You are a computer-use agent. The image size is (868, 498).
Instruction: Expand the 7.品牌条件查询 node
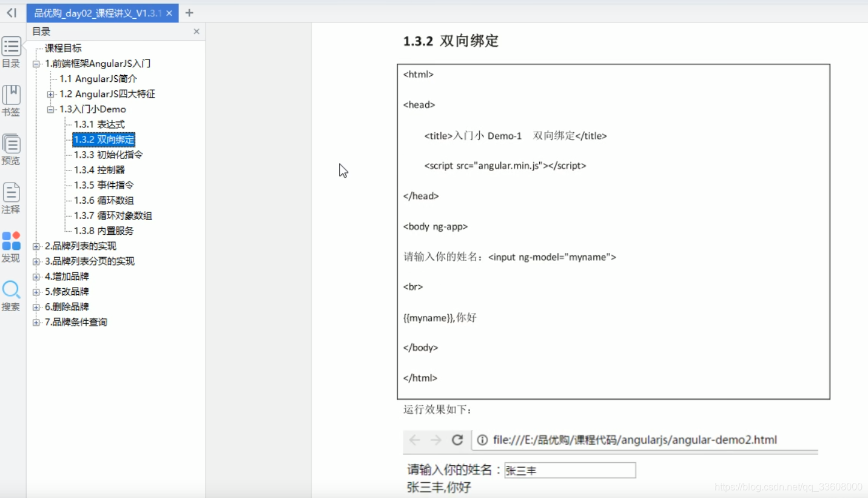coord(36,322)
